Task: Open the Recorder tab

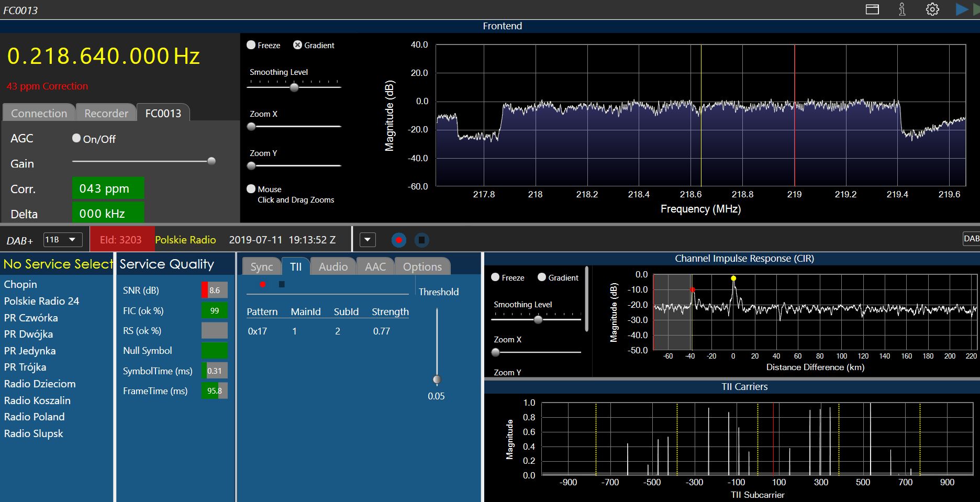Action: click(x=106, y=113)
